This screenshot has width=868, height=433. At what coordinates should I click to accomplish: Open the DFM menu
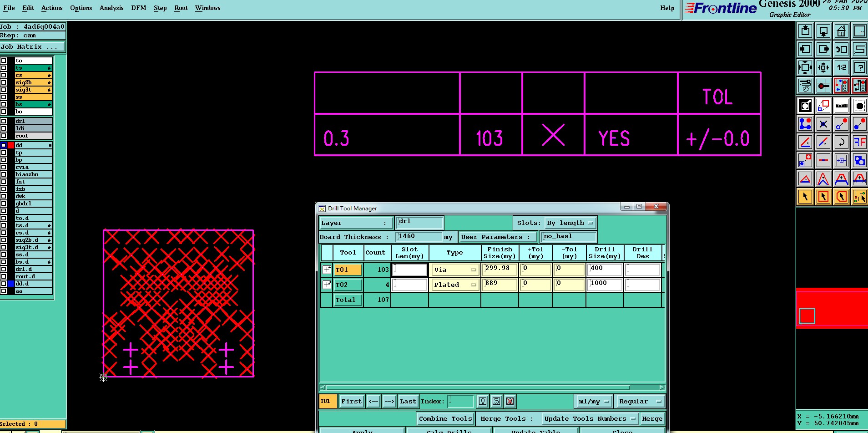click(139, 8)
